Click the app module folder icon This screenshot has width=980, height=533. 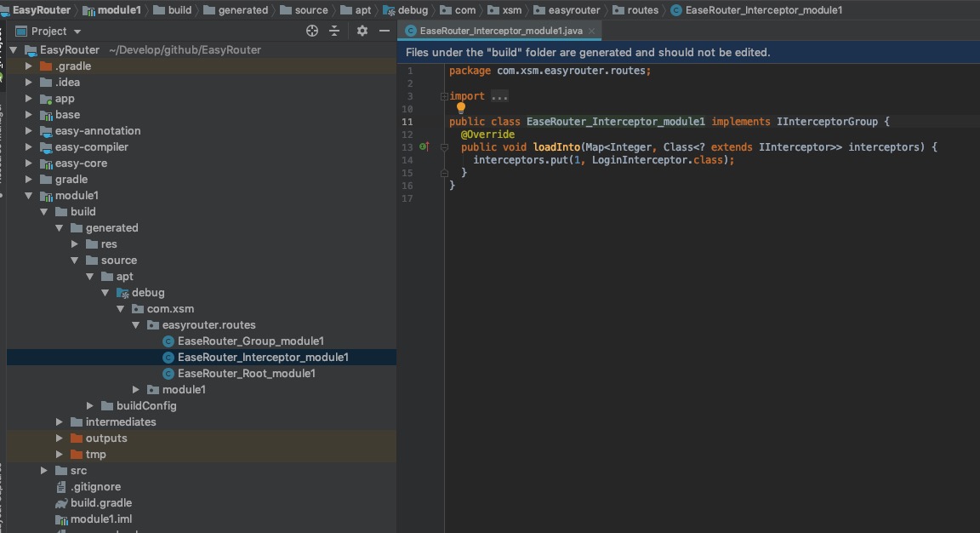tap(46, 99)
